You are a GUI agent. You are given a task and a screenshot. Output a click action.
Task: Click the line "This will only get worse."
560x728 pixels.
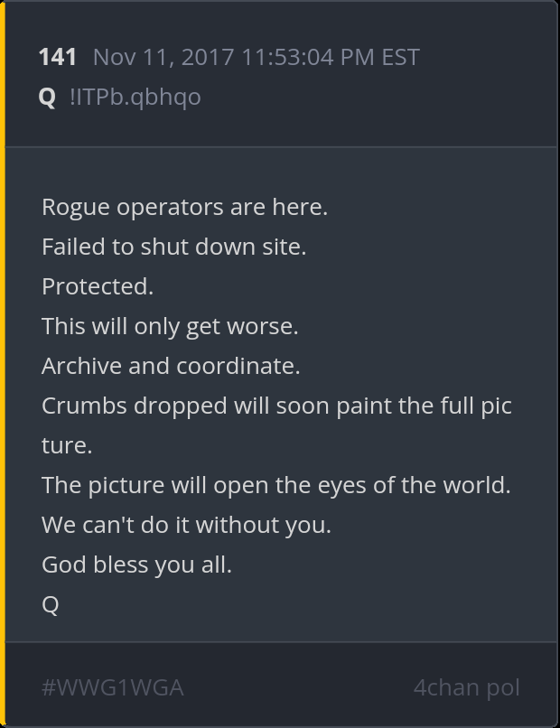(x=170, y=326)
